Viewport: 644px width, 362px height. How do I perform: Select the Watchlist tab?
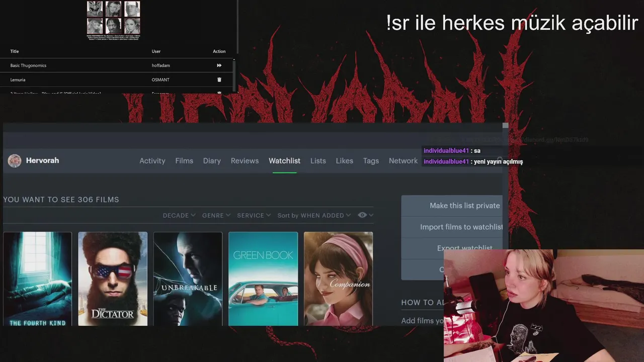pos(284,161)
